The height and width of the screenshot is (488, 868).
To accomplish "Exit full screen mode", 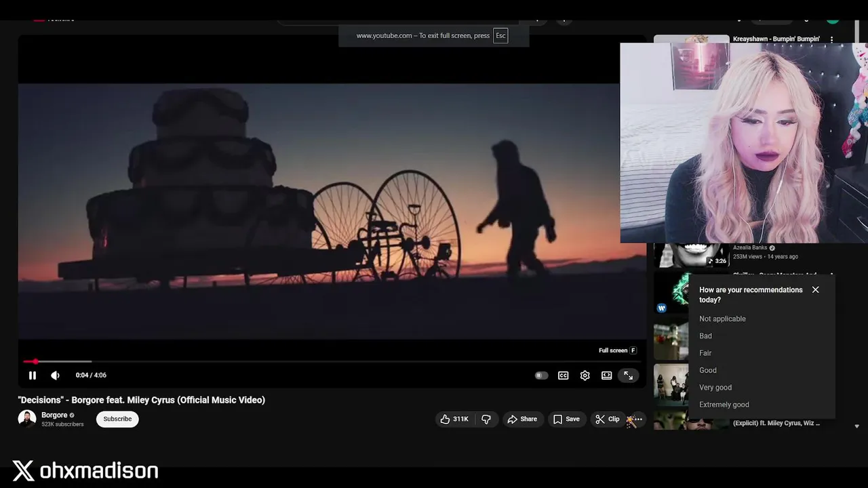I will 629,375.
